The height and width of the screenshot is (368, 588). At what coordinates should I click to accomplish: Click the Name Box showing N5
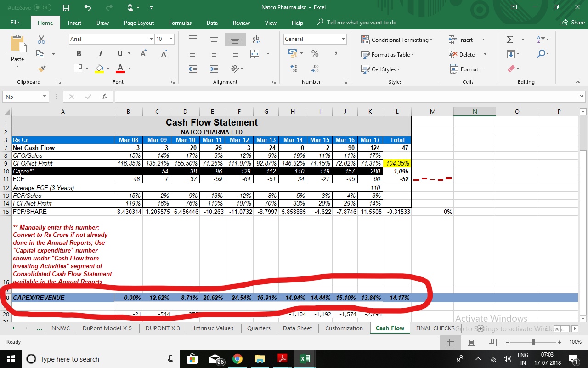(x=22, y=97)
